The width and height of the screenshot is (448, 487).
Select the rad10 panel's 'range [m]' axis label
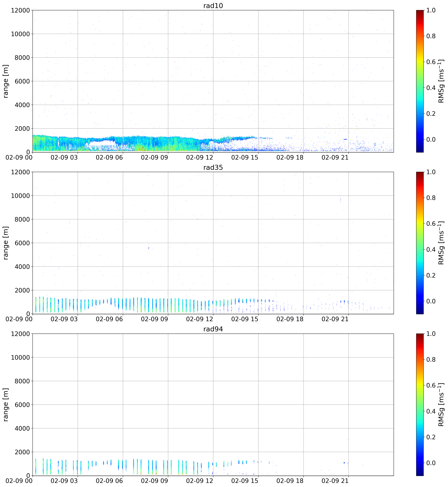[6, 81]
